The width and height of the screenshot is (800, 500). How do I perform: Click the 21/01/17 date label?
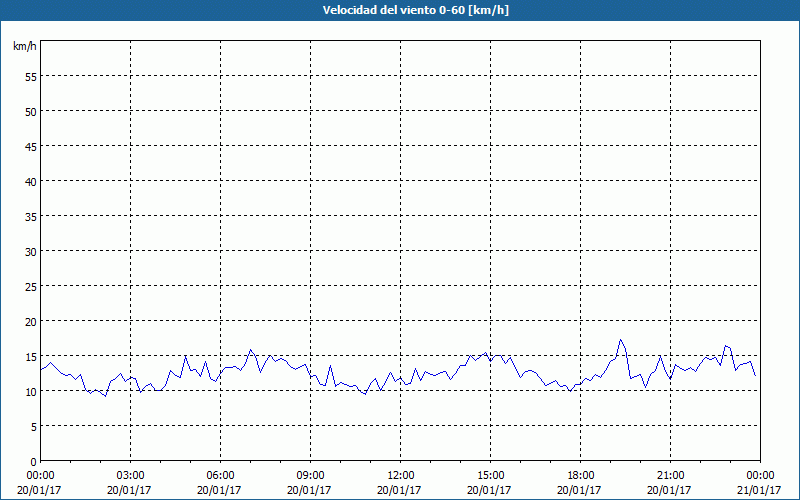point(760,490)
